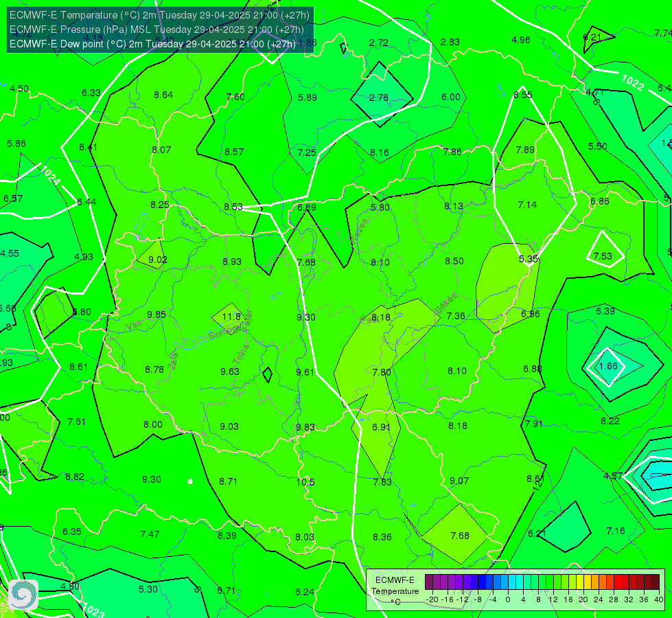Viewport: 672px width, 618px height.
Task: Click the 5.89 temperature value
Action: 308,98
